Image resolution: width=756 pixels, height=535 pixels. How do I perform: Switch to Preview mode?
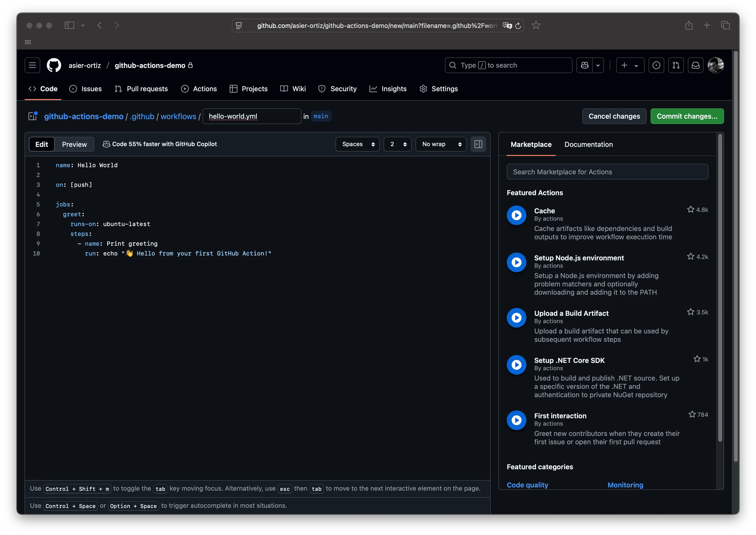click(75, 144)
